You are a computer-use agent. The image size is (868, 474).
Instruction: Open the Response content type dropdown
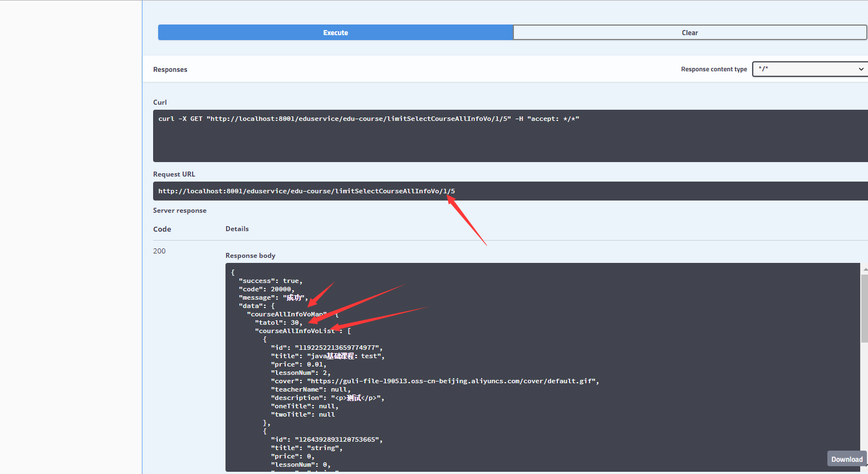click(x=810, y=69)
